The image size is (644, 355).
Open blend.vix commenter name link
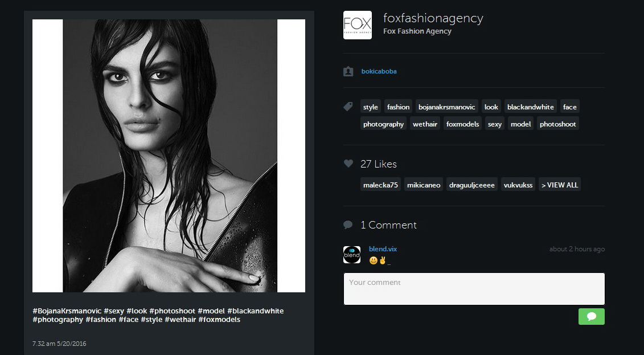point(383,249)
